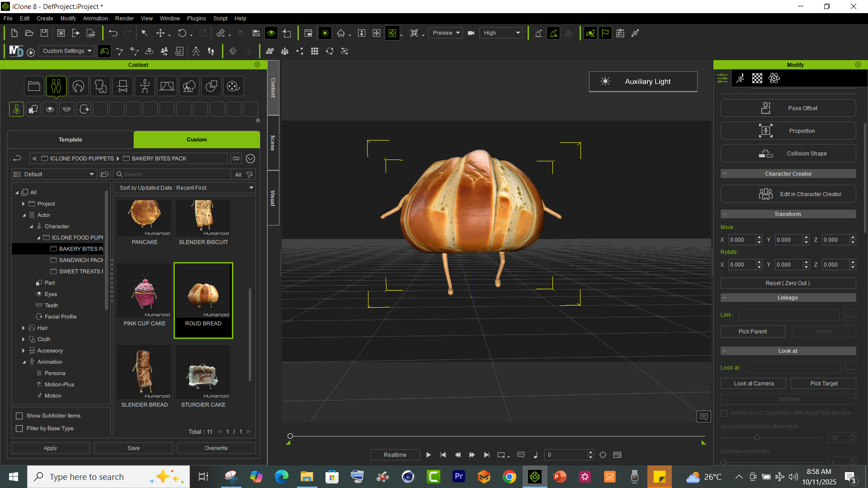This screenshot has width=868, height=488.
Task: Click the Move X value field
Action: click(742, 240)
